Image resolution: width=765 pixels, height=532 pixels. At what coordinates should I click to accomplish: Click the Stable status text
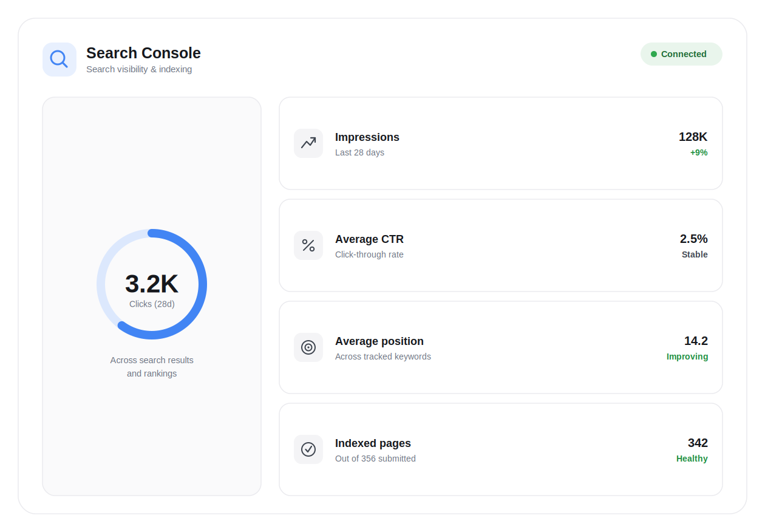695,254
